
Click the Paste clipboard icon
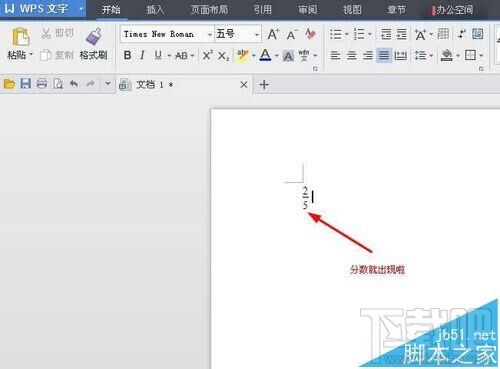pyautogui.click(x=21, y=37)
